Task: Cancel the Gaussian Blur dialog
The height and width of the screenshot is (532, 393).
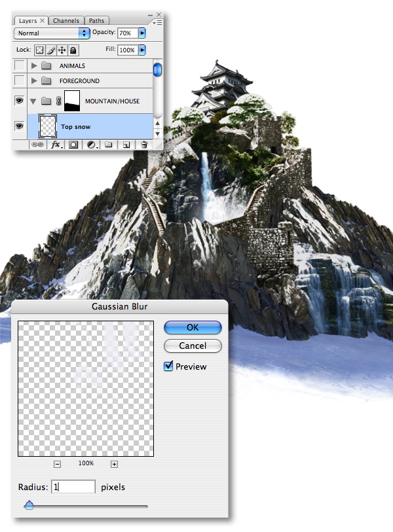Action: coord(193,346)
